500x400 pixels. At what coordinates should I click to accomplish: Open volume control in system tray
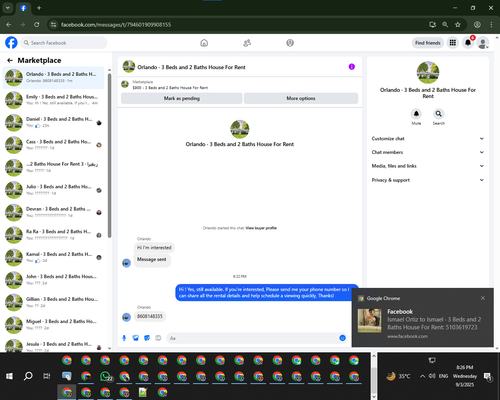tap(432, 376)
